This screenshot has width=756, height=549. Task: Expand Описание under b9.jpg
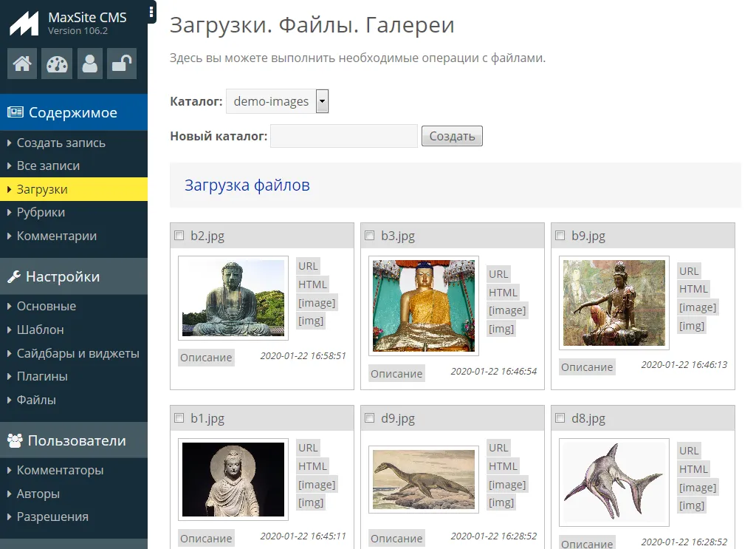pyautogui.click(x=586, y=367)
